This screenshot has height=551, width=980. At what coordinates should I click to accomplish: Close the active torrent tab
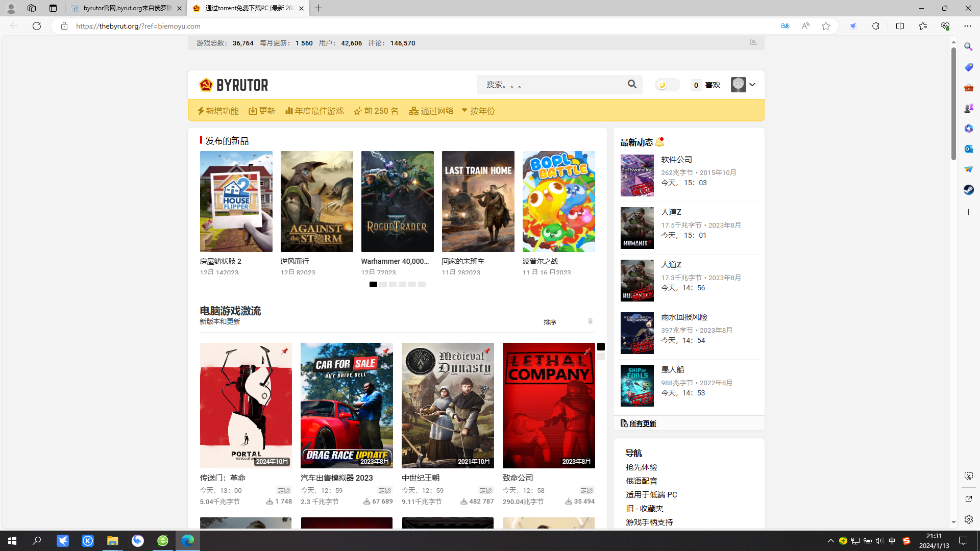pos(301,8)
